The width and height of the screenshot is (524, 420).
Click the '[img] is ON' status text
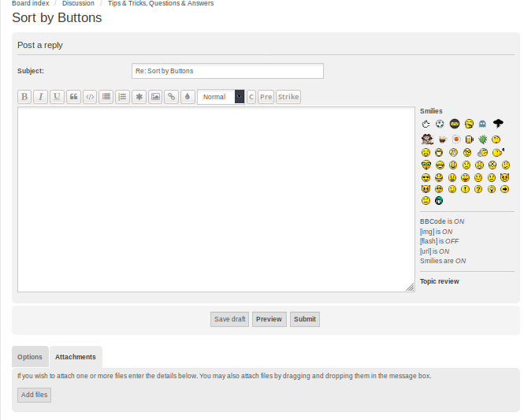click(436, 232)
